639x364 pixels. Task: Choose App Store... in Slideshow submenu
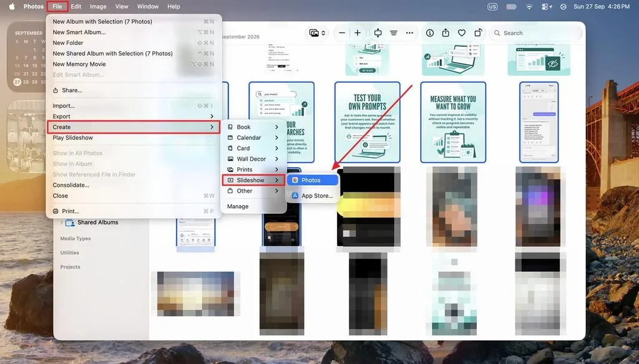(313, 196)
